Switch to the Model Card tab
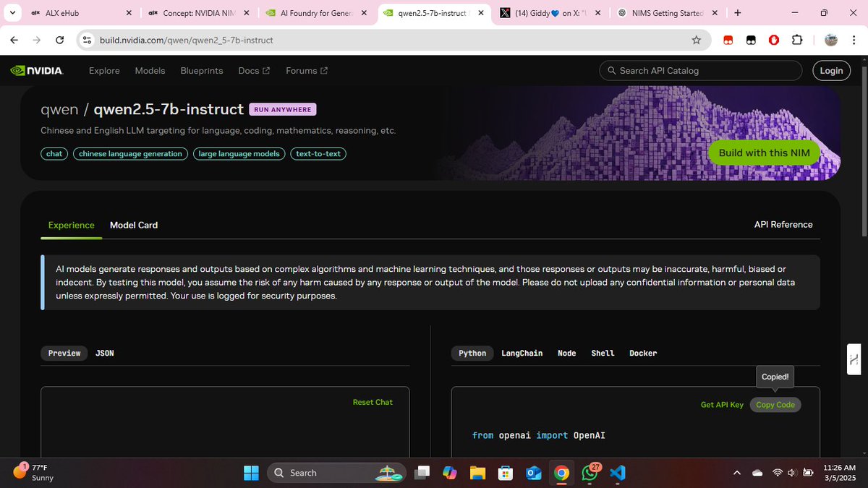The image size is (868, 488). point(134,225)
